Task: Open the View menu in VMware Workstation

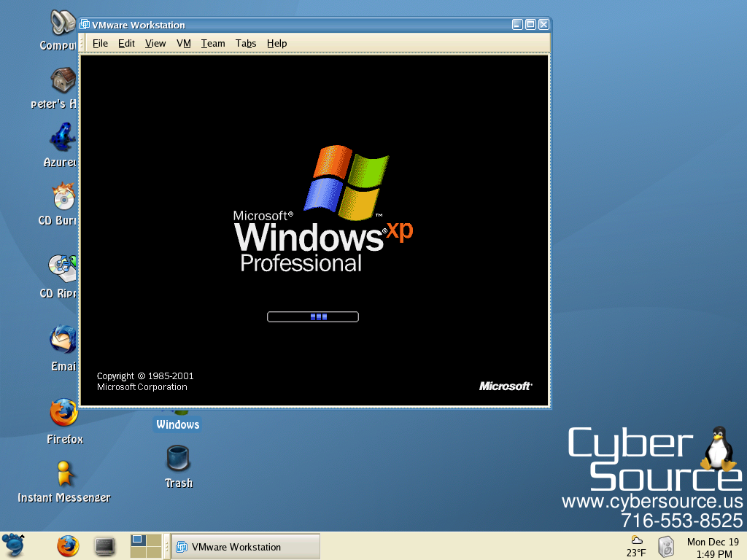Action: (x=155, y=43)
